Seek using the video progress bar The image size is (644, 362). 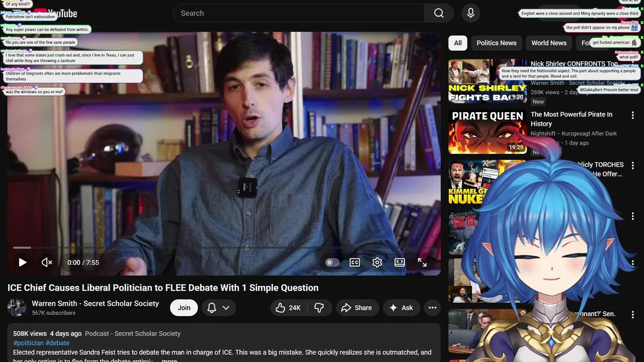pos(224,247)
